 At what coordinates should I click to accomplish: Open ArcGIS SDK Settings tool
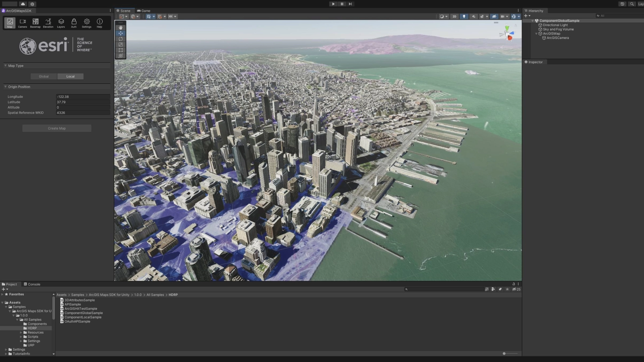point(87,23)
